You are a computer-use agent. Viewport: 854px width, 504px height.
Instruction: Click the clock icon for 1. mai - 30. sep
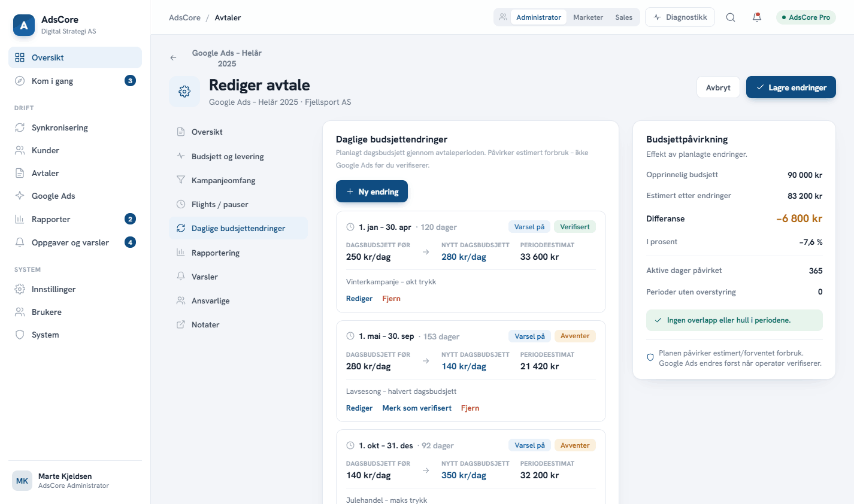tap(350, 336)
